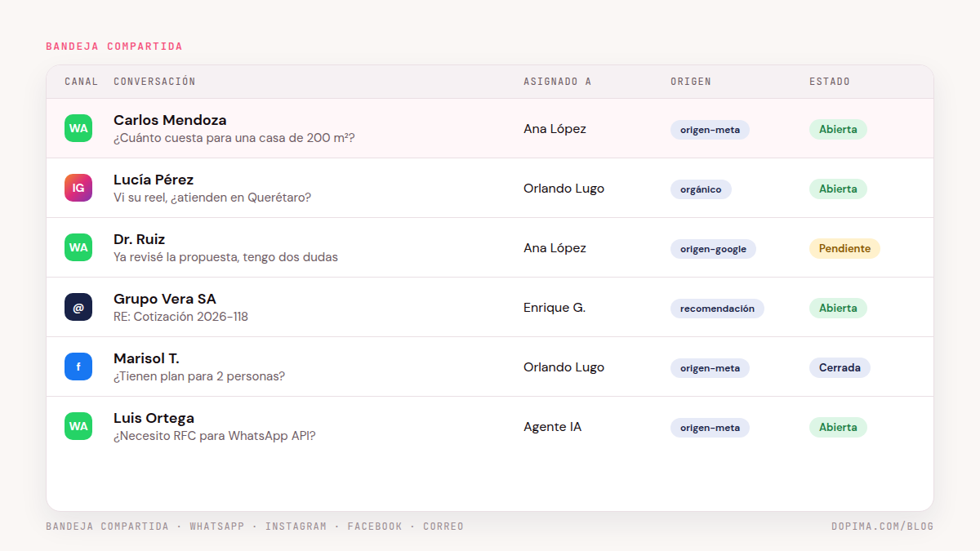Image resolution: width=980 pixels, height=551 pixels.
Task: Click the Conversación column header
Action: pyautogui.click(x=154, y=82)
